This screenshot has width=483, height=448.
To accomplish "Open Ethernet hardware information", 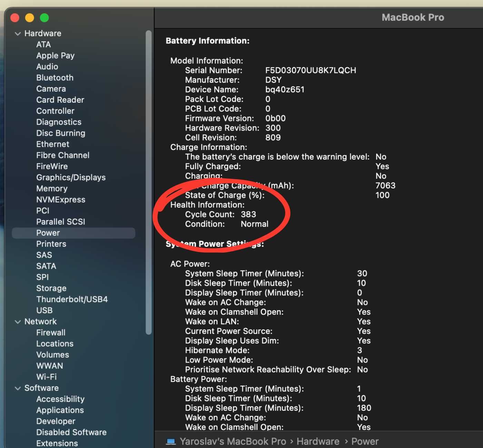I will pyautogui.click(x=53, y=144).
